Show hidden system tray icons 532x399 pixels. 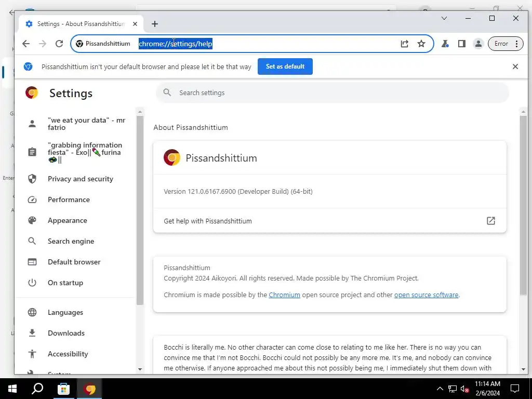(x=440, y=389)
